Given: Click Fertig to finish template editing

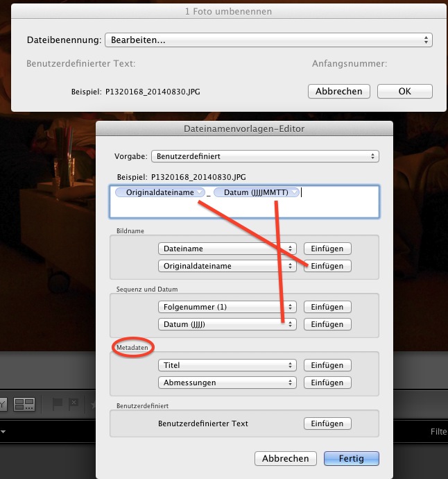Looking at the screenshot, I should (x=352, y=459).
